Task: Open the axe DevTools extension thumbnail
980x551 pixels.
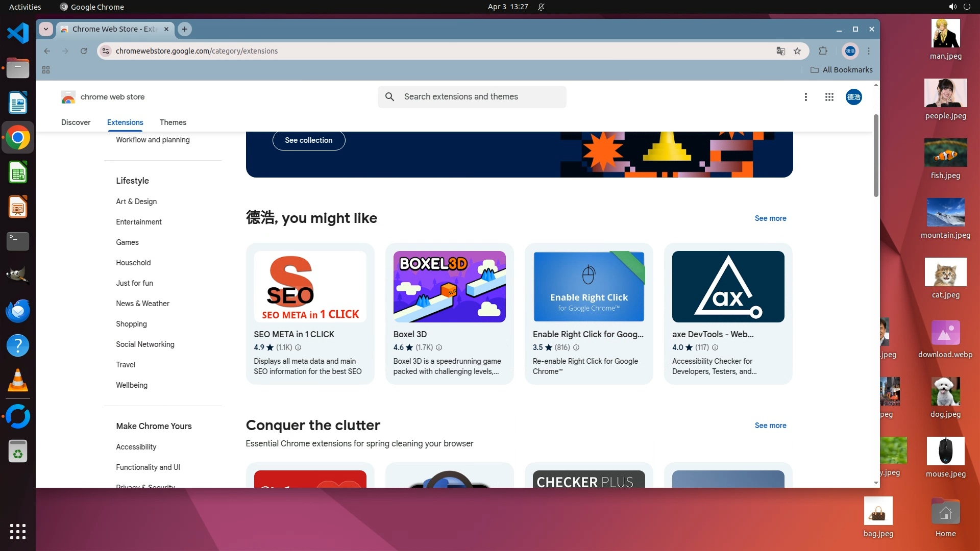Action: (728, 287)
